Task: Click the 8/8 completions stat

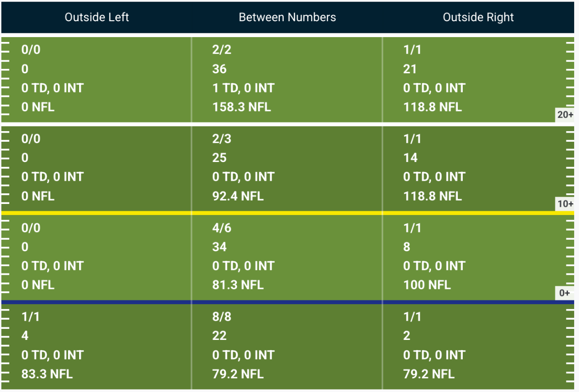Action: pyautogui.click(x=221, y=316)
